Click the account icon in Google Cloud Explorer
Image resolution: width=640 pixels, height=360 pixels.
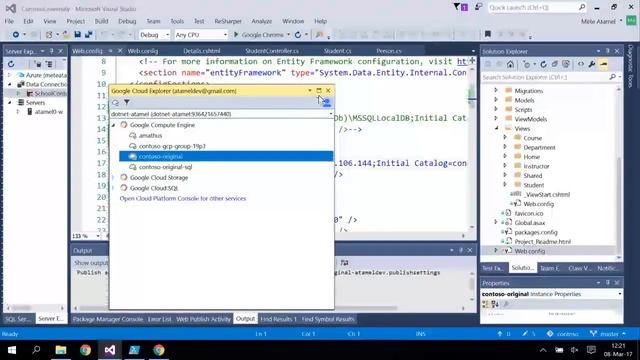(327, 102)
